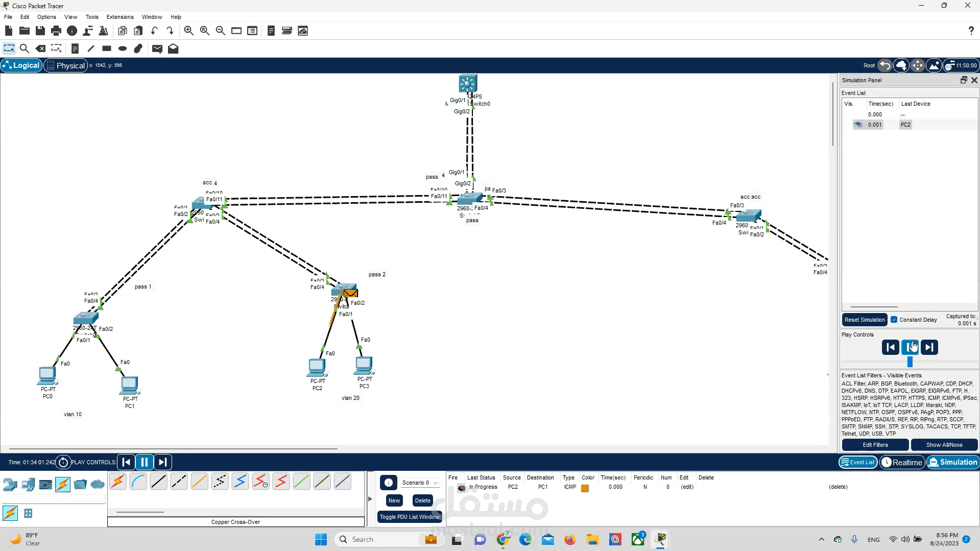This screenshot has height=551, width=980.
Task: Select the Fiber orange cable
Action: click(x=200, y=482)
